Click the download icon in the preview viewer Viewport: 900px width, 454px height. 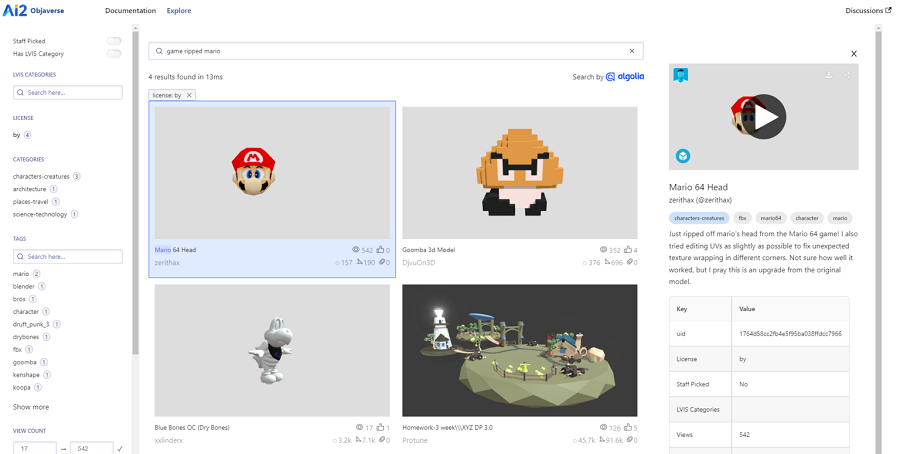pyautogui.click(x=828, y=75)
